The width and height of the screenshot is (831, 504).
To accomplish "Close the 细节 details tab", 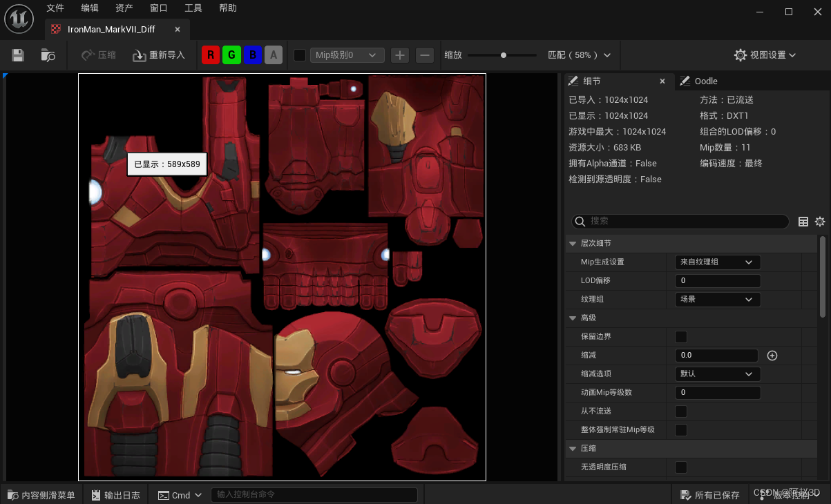I will [662, 81].
